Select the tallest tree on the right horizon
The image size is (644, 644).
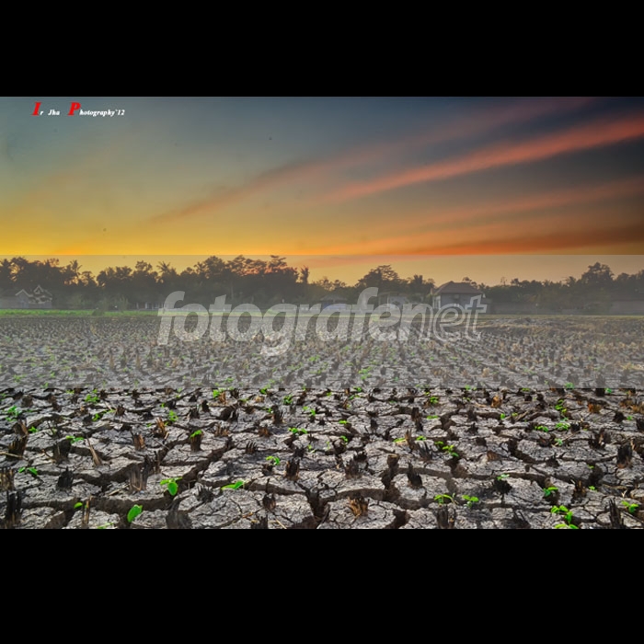pyautogui.click(x=597, y=275)
